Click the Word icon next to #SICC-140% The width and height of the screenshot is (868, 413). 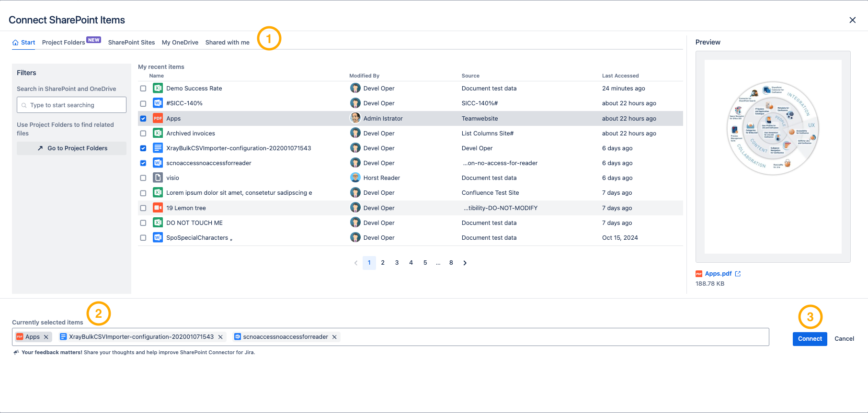158,103
